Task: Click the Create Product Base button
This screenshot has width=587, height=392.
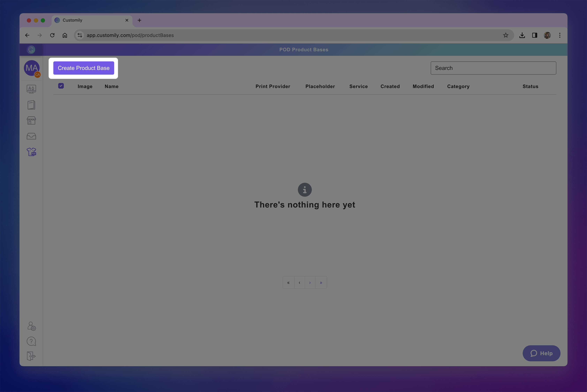Action: point(83,68)
